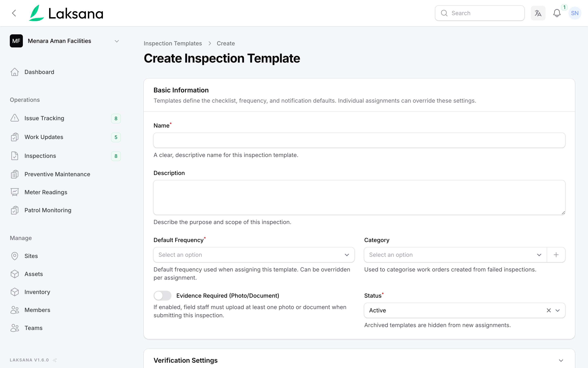Click the language translate icon

pyautogui.click(x=538, y=13)
